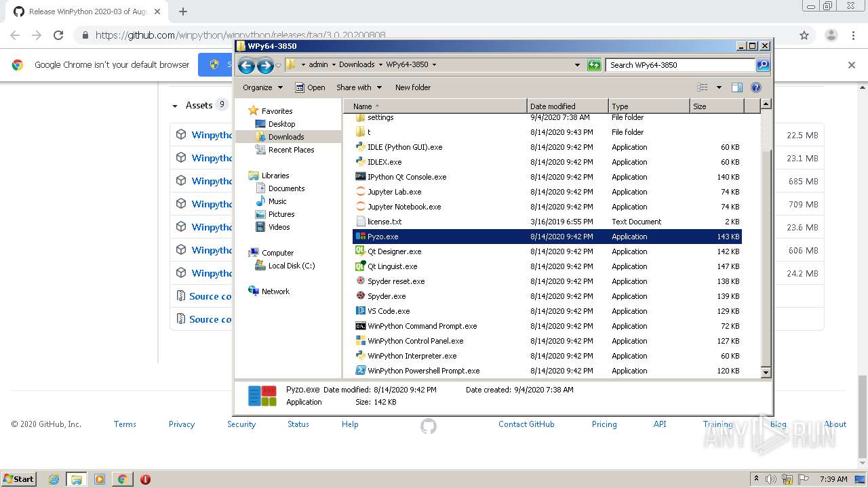Viewport: 868px width, 488px height.
Task: Click the search magnifier icon
Action: coord(763,65)
